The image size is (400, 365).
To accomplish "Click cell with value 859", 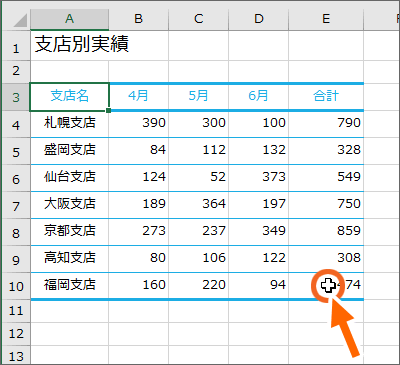I will 326,232.
